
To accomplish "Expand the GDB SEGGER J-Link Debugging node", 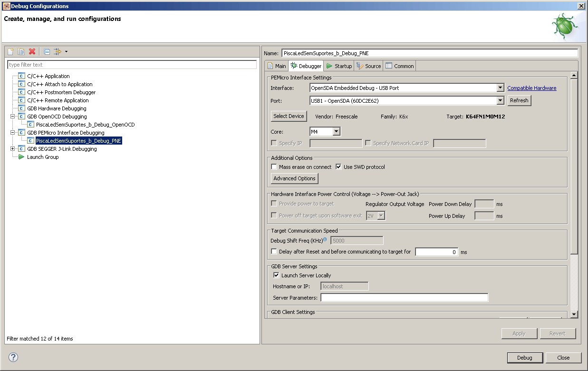I will pos(13,149).
